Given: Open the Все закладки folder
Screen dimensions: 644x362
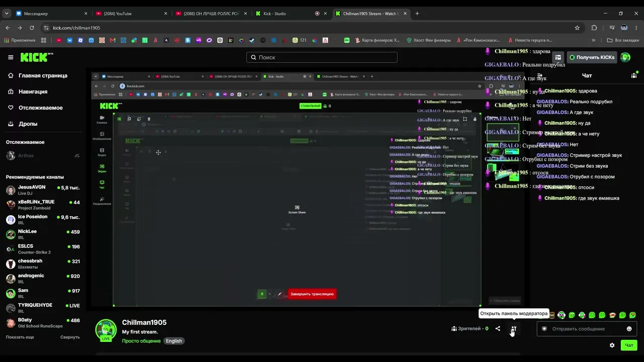Looking at the screenshot, I should (623, 40).
